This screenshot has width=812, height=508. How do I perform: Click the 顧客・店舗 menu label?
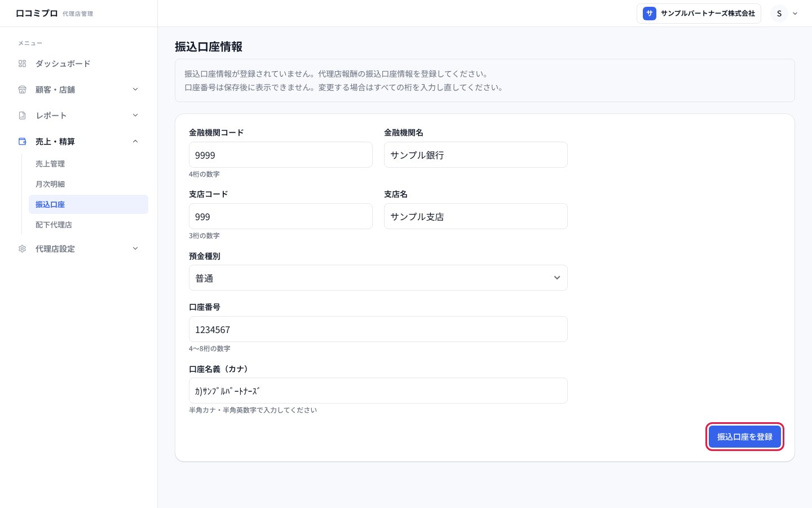[x=55, y=90]
